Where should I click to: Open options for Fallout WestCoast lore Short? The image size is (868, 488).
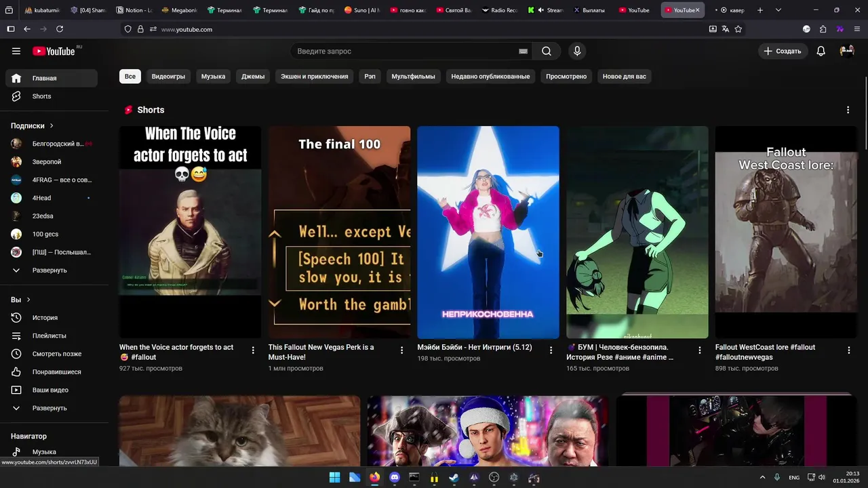tap(848, 350)
